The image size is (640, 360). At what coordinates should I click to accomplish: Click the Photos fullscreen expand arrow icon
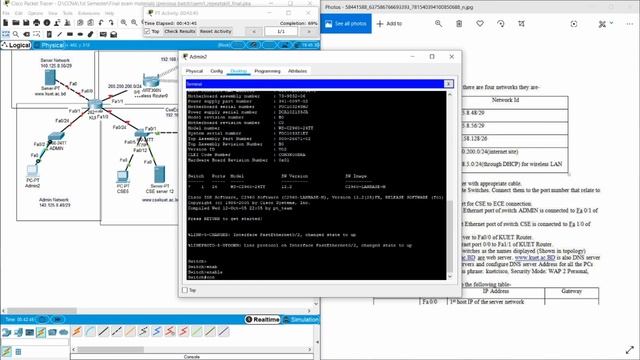coord(630,350)
